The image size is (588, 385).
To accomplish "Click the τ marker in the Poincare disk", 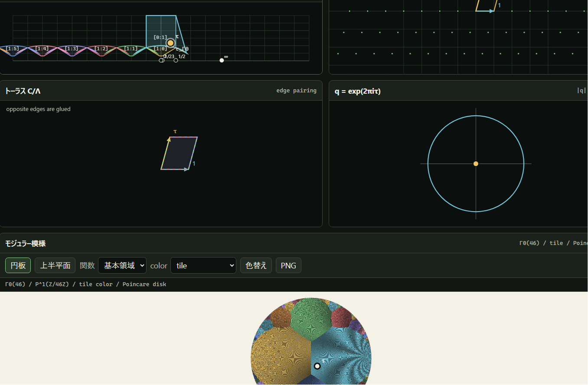I will (317, 366).
